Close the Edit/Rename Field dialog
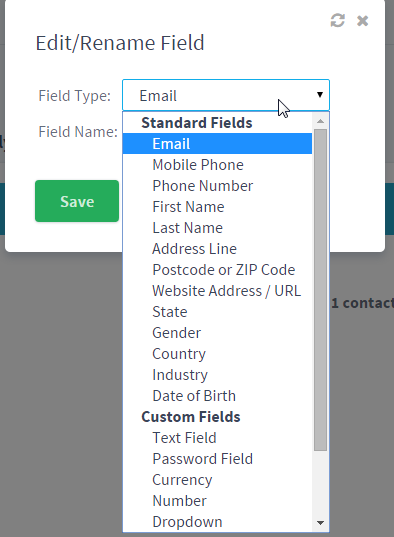 pyautogui.click(x=362, y=21)
